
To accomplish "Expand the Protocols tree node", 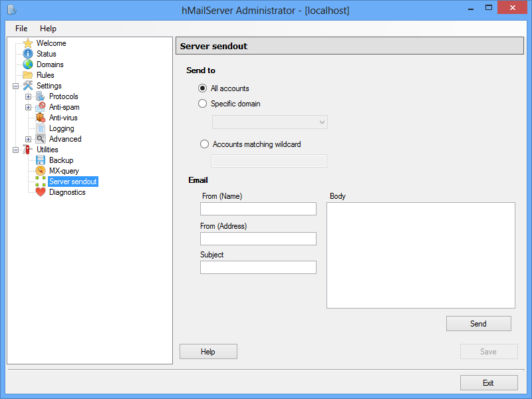I will pyautogui.click(x=28, y=96).
